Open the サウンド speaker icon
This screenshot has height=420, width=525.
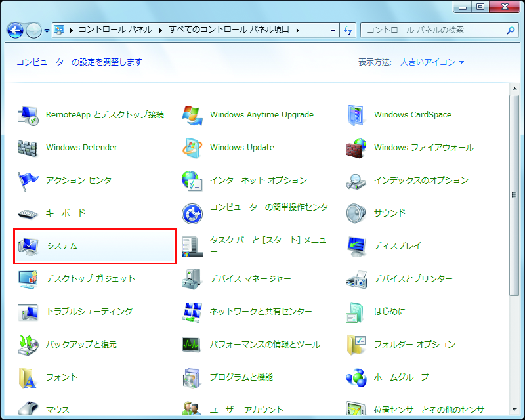pos(356,213)
